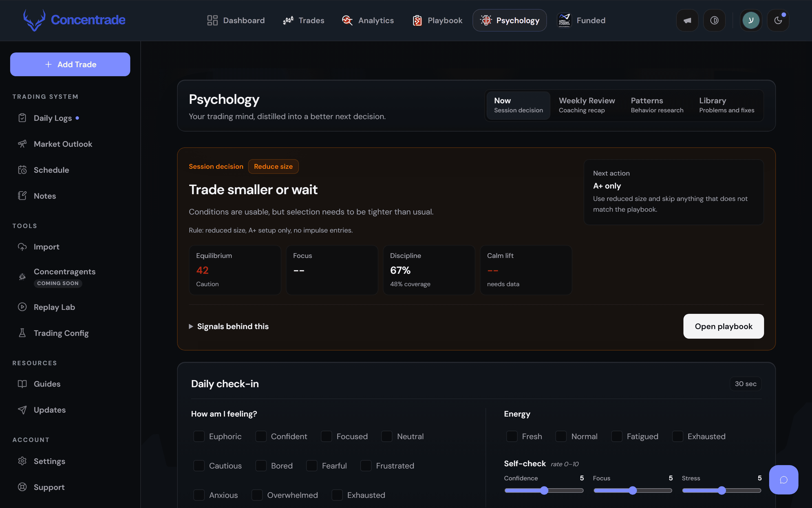Click the Updates paper plane icon
This screenshot has height=508, width=812.
tap(22, 410)
